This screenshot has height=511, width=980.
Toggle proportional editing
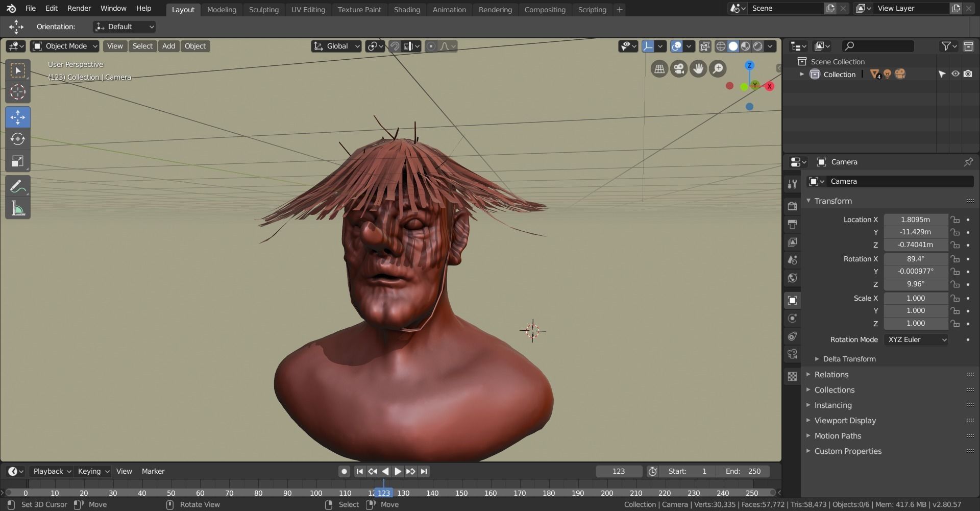[431, 46]
